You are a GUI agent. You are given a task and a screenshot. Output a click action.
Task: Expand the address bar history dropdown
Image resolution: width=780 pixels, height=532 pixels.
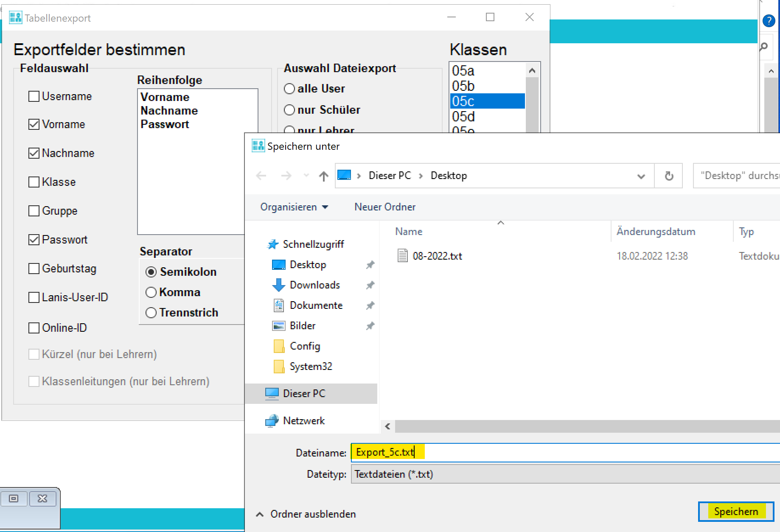click(x=641, y=176)
